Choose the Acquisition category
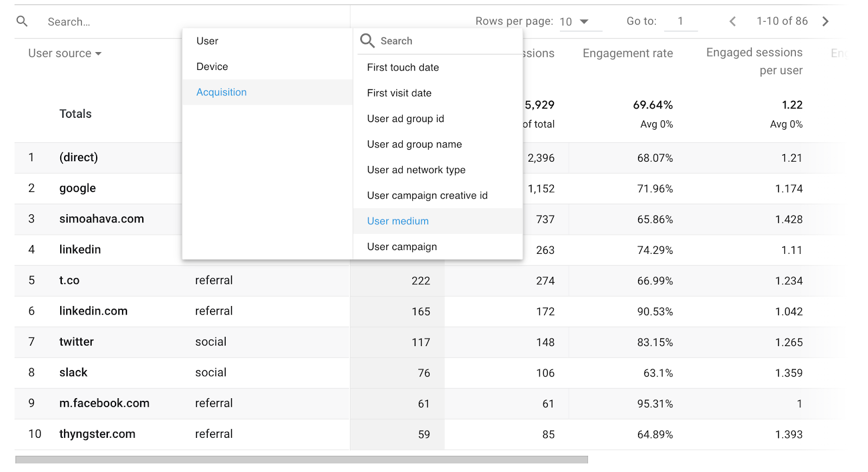This screenshot has width=868, height=472. pyautogui.click(x=221, y=92)
